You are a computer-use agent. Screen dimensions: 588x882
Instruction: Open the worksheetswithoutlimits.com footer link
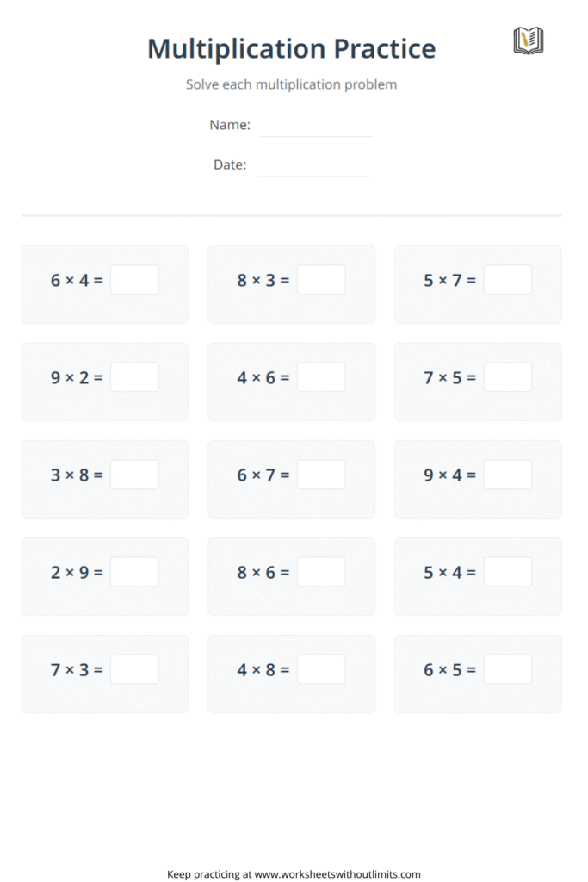[x=337, y=874]
